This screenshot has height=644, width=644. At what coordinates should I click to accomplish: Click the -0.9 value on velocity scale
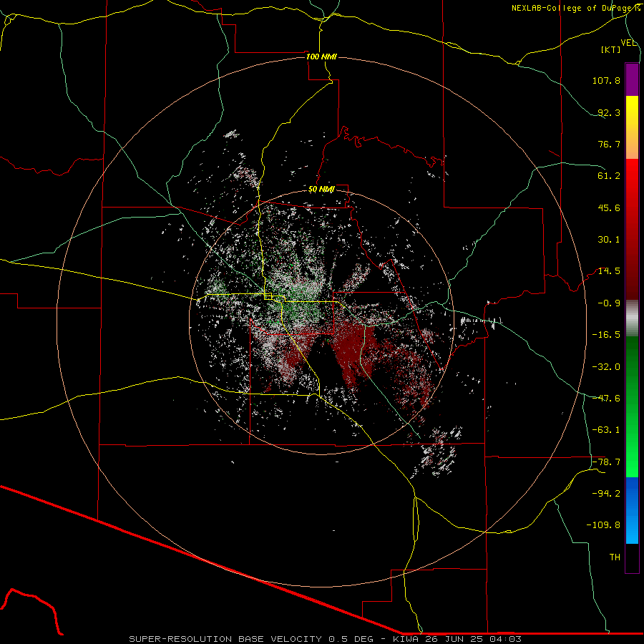[609, 303]
